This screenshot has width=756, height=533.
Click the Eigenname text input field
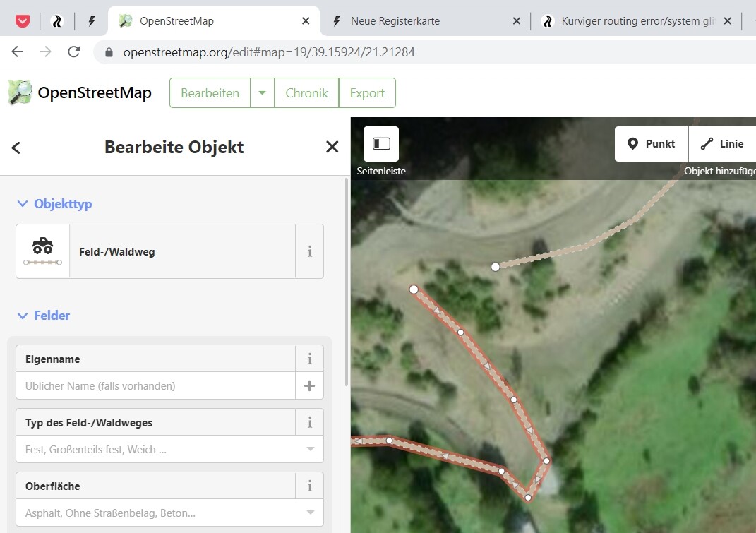pyautogui.click(x=155, y=386)
